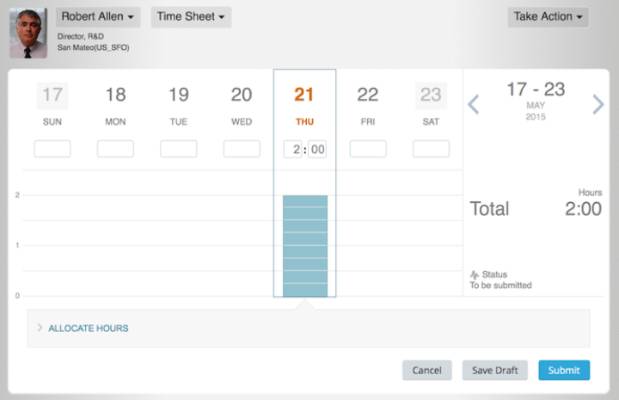Select Sunday 17 day header
The height and width of the screenshot is (400, 619).
pos(52,104)
